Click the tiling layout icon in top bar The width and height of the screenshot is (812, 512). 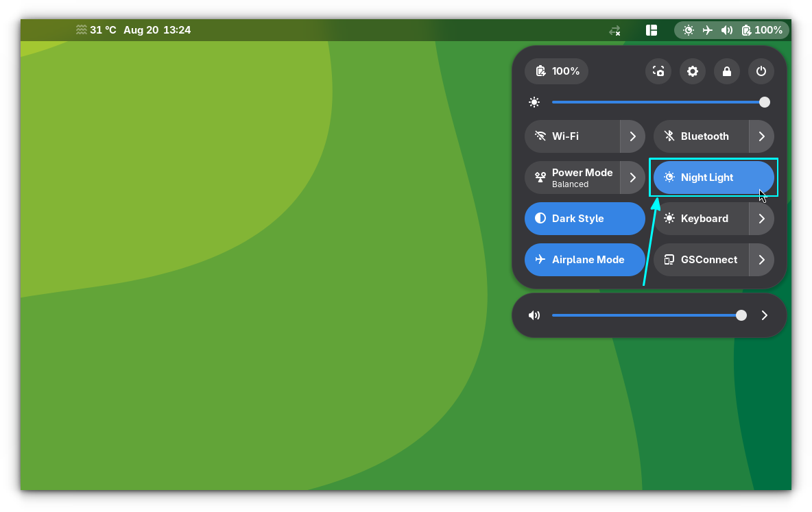(652, 31)
